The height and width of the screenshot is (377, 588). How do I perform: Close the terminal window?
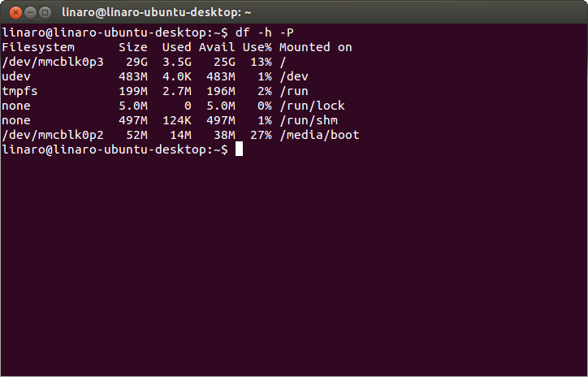(x=15, y=12)
